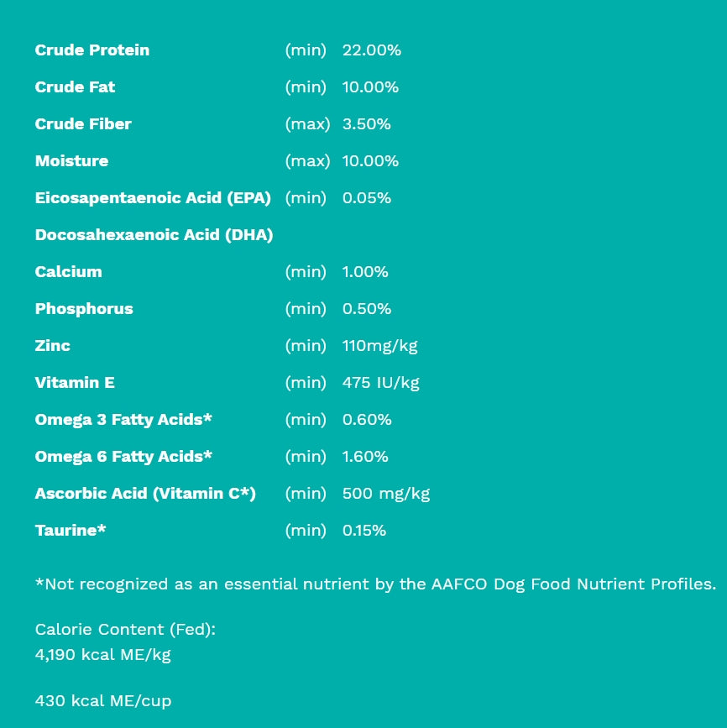Click the Vitamin E label

point(75,383)
